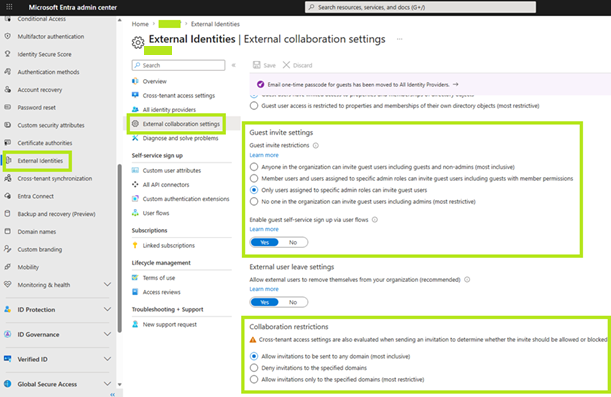Click info icon beside guest self-service sign up
This screenshot has height=397, width=611.
(375, 220)
